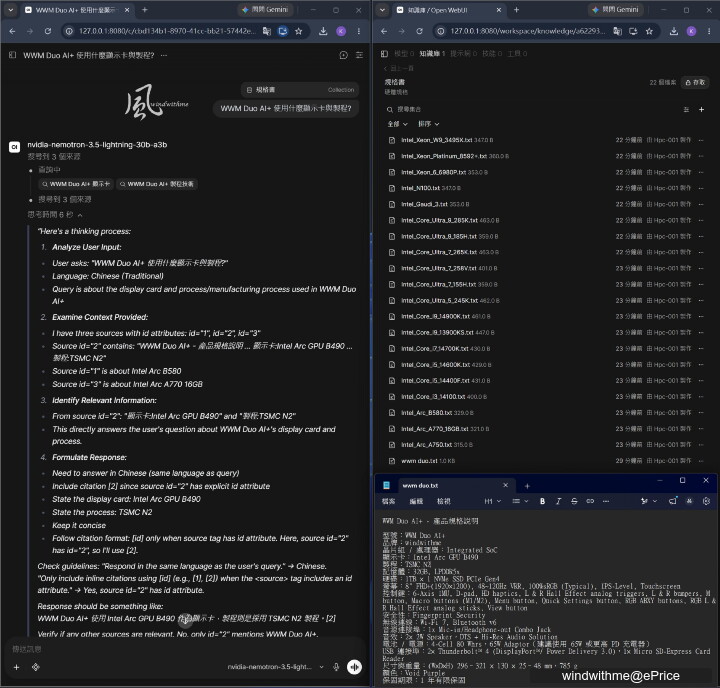The height and width of the screenshot is (688, 720).
Task: Click the 規格書 Collection attachment chip
Action: point(299,90)
